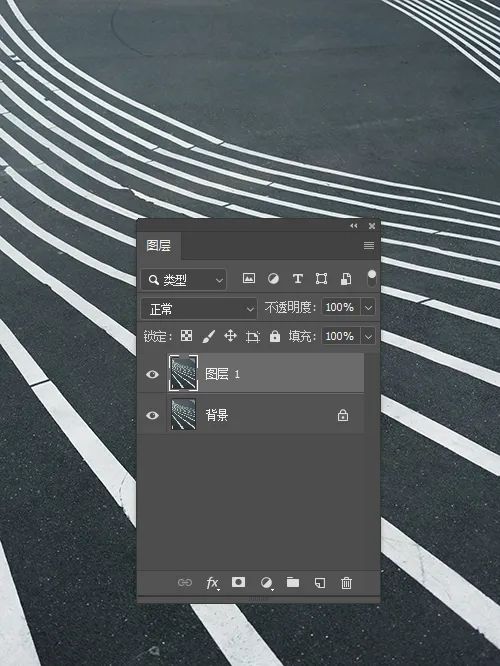Toggle layer filtering on/off switch
The image size is (500, 666).
pos(372,279)
